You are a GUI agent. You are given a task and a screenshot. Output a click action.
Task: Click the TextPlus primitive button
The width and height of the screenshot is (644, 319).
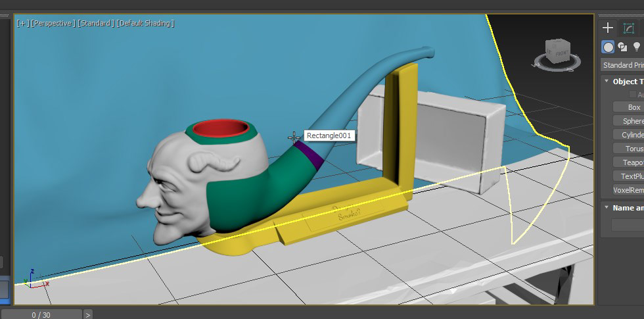[x=628, y=176]
